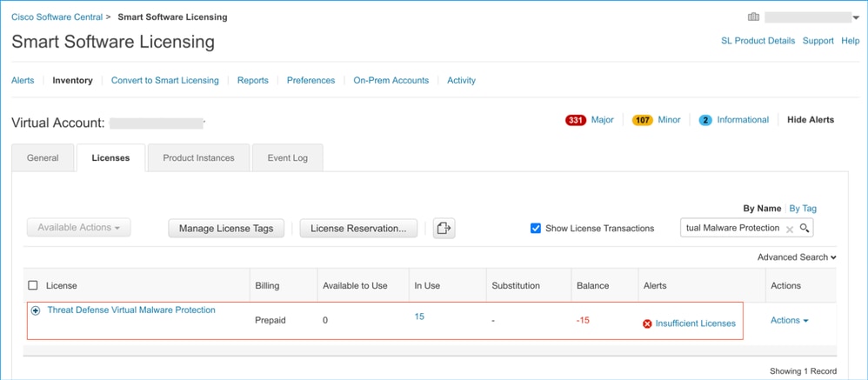This screenshot has height=380, width=868.
Task: Select the Licenses tab
Action: (110, 157)
